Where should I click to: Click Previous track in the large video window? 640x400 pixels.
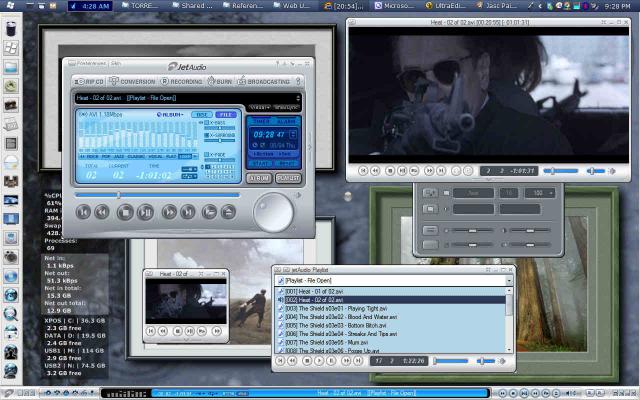(x=363, y=171)
